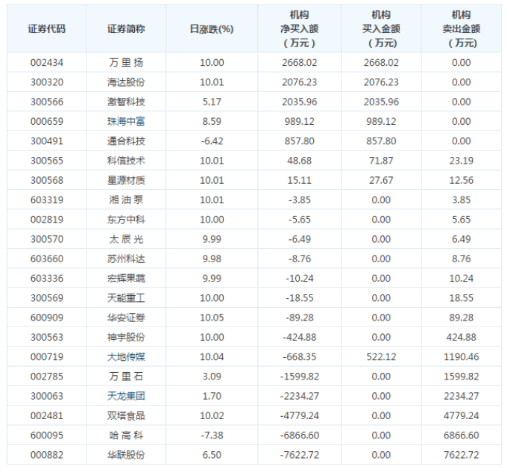Click the 机构净买入额 column header

(299, 29)
